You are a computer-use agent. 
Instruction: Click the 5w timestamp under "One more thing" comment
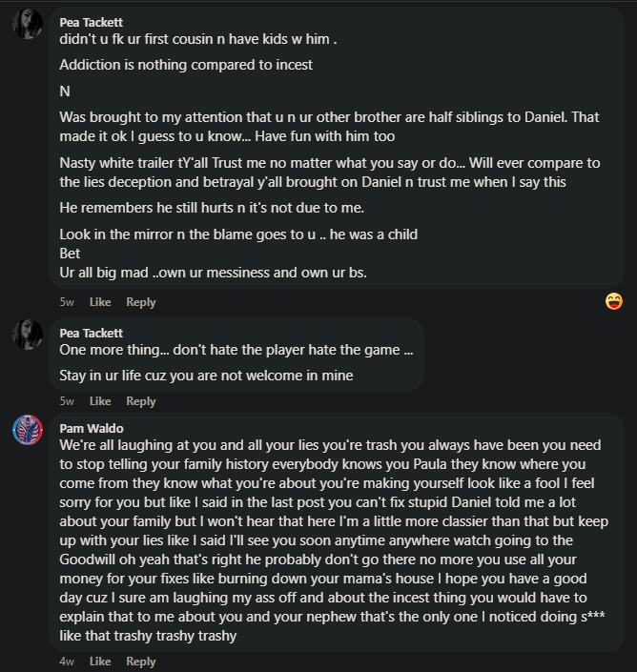67,401
